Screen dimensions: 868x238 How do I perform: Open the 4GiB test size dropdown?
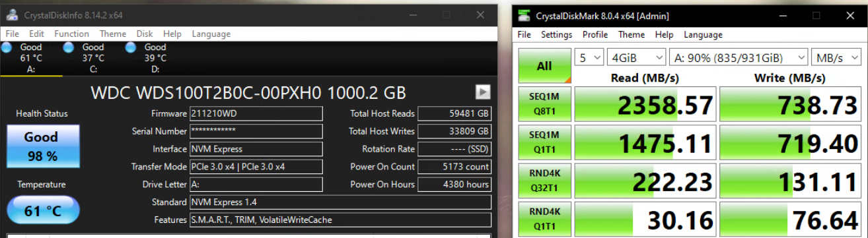[x=637, y=57]
